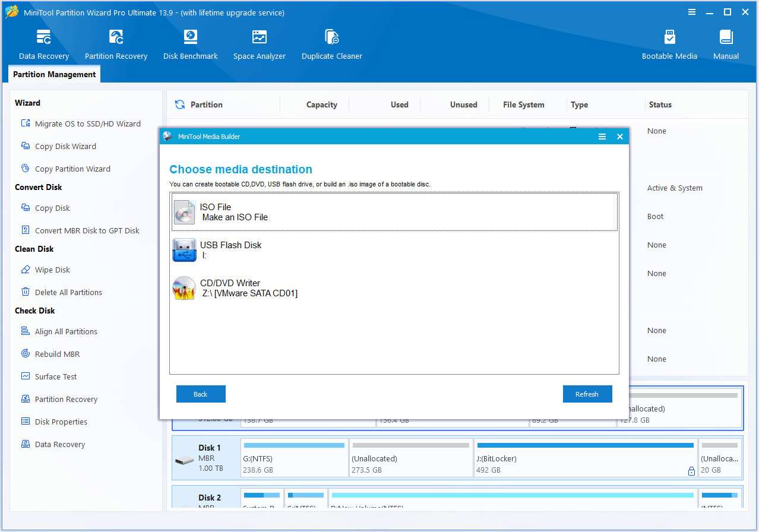759x532 pixels.
Task: Sort by the File System column header
Action: click(x=524, y=104)
